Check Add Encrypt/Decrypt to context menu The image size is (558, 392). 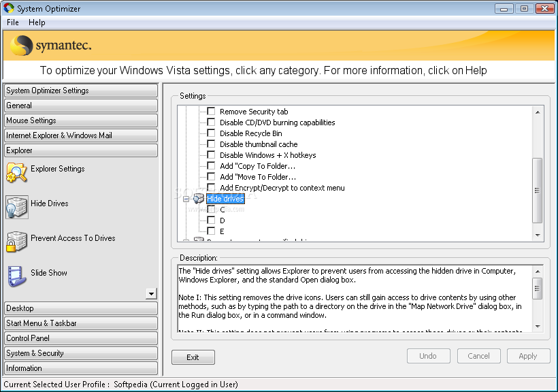tap(211, 187)
